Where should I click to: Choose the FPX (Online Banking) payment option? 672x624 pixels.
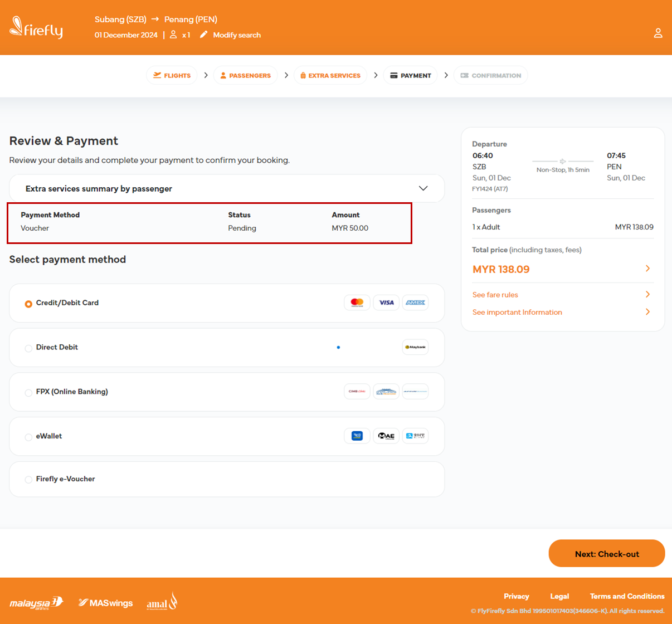click(28, 392)
